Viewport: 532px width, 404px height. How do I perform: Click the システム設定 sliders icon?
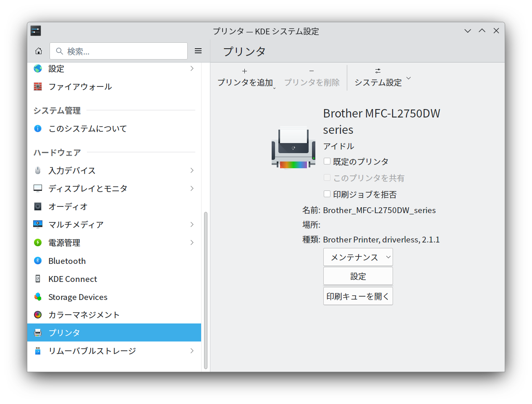[378, 71]
